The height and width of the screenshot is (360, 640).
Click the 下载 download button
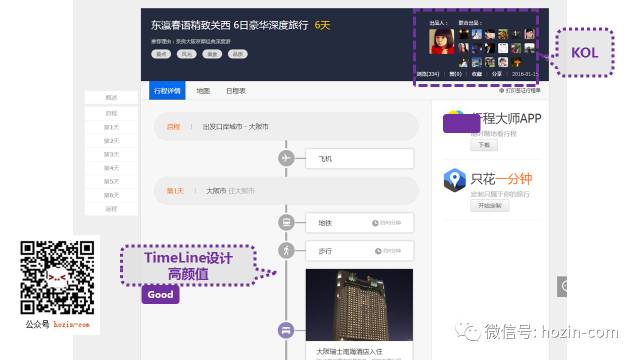pos(484,145)
